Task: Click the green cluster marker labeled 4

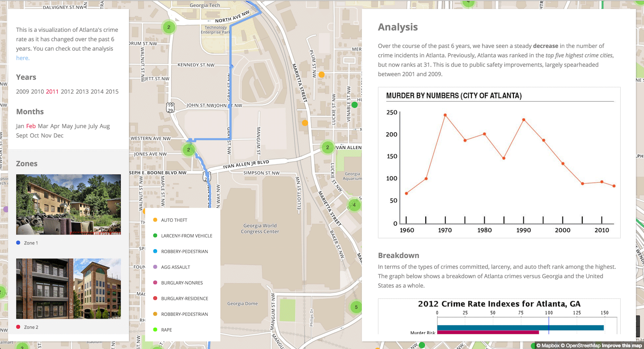Action: (x=354, y=205)
